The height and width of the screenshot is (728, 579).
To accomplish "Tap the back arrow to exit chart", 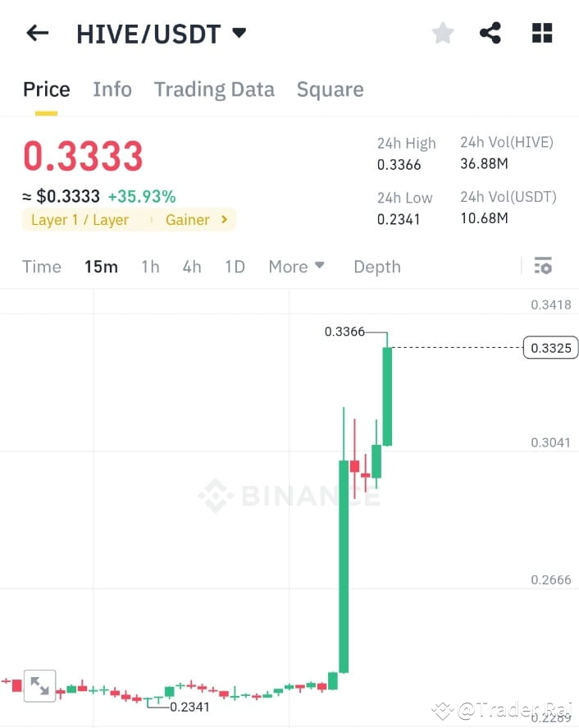I will click(x=37, y=33).
